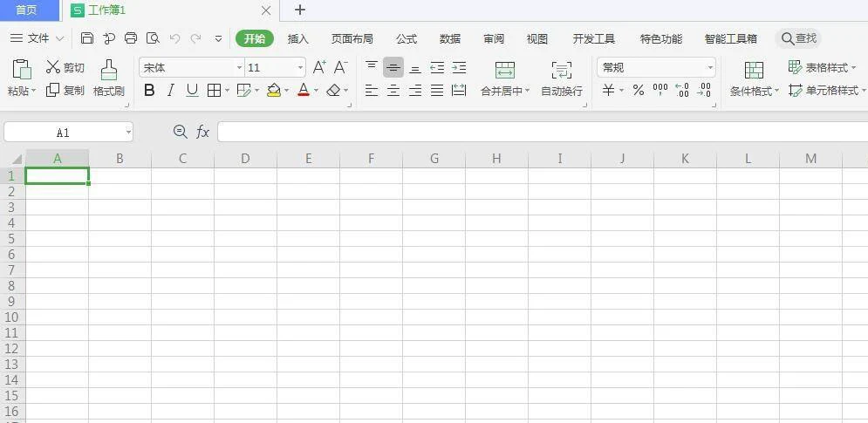Apply the red font color A
The height and width of the screenshot is (423, 868).
(x=304, y=90)
